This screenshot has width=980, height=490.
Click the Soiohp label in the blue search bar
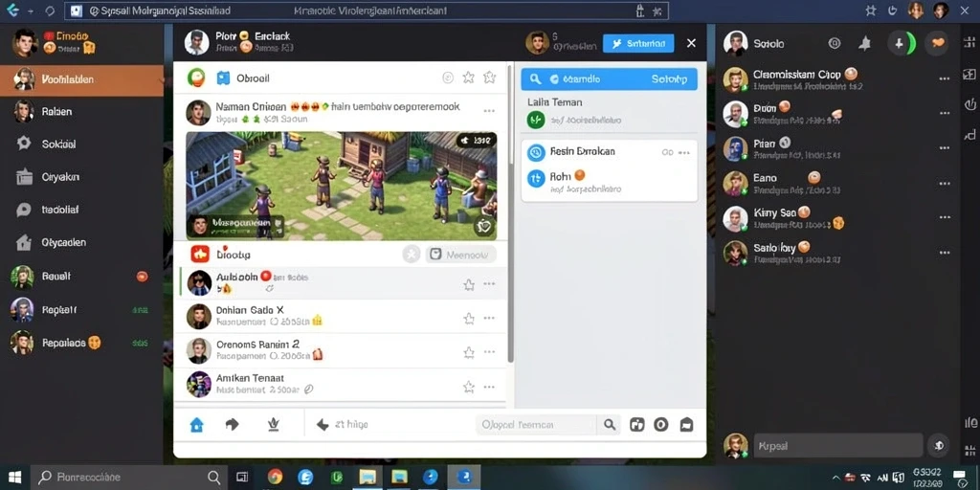669,79
